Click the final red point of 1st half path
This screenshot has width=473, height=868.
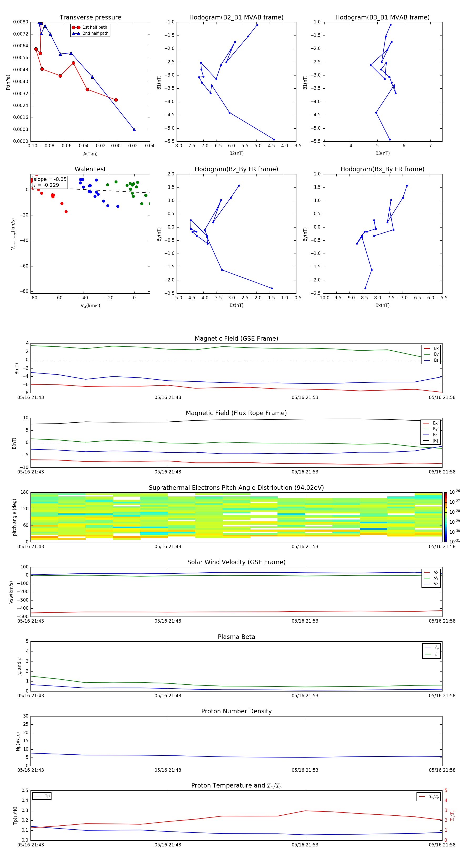[x=116, y=100]
